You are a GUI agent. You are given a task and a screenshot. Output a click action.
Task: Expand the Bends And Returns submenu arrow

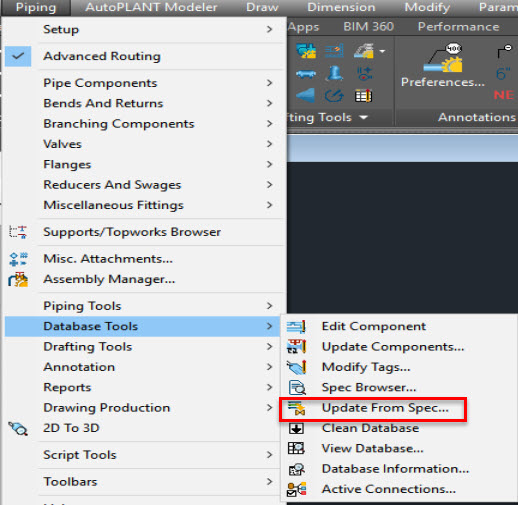pos(270,103)
